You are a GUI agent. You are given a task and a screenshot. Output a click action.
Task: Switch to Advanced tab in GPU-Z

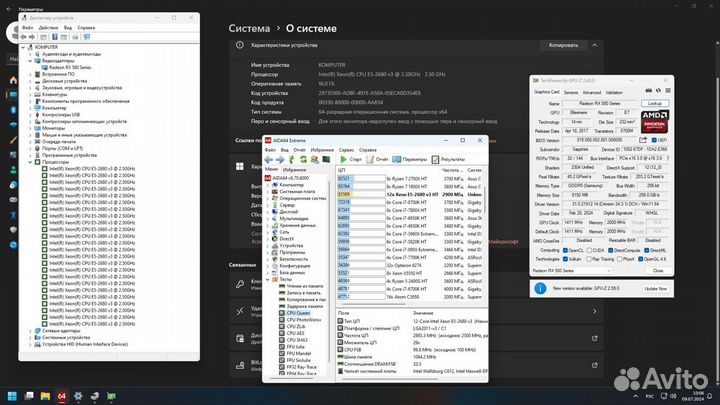[x=591, y=92]
